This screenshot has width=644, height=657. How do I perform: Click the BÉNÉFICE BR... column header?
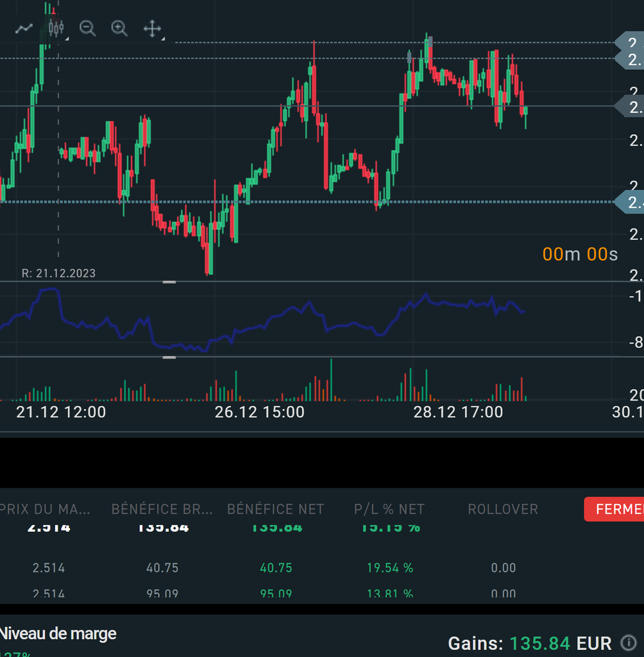point(162,509)
